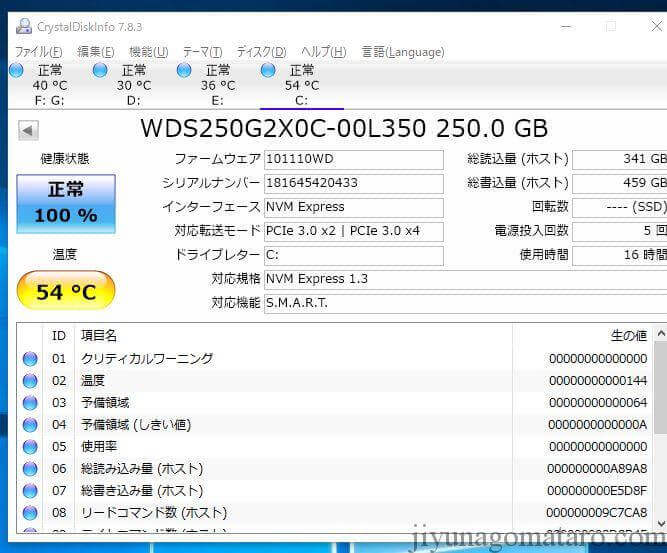Screen dimensions: 667x553
Task: Select the E: drive status orb
Action: coord(184,70)
